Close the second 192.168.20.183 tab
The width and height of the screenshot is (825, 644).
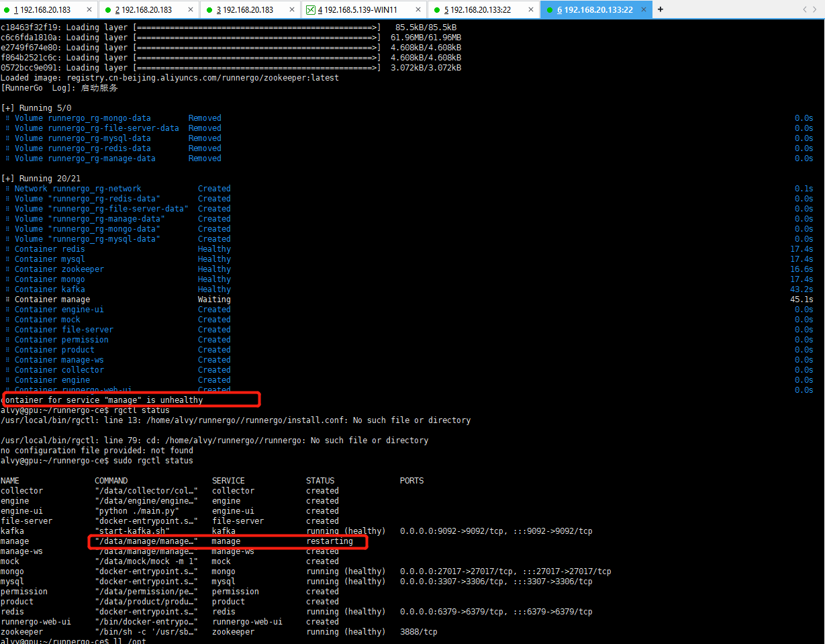tap(191, 10)
